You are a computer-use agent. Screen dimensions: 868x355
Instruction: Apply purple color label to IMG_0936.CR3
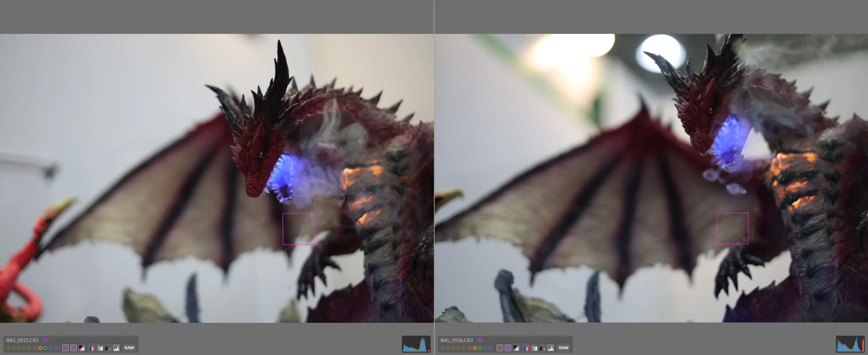click(x=490, y=348)
